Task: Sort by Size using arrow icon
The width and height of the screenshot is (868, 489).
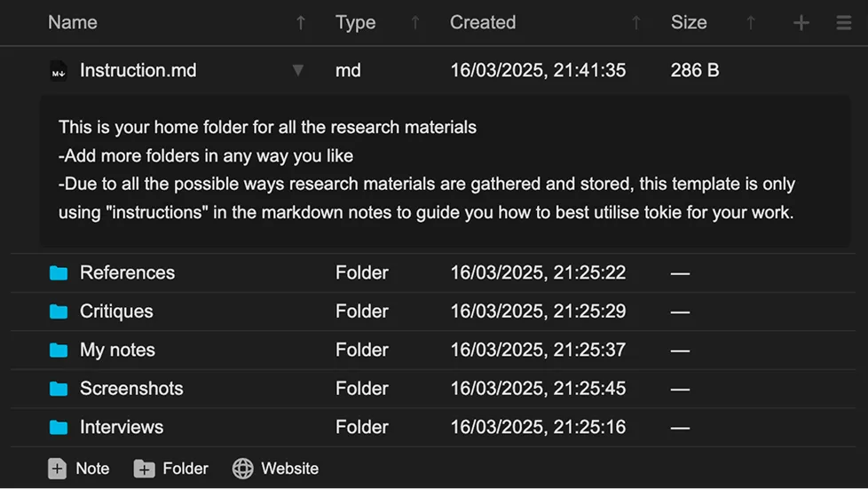Action: (x=751, y=23)
